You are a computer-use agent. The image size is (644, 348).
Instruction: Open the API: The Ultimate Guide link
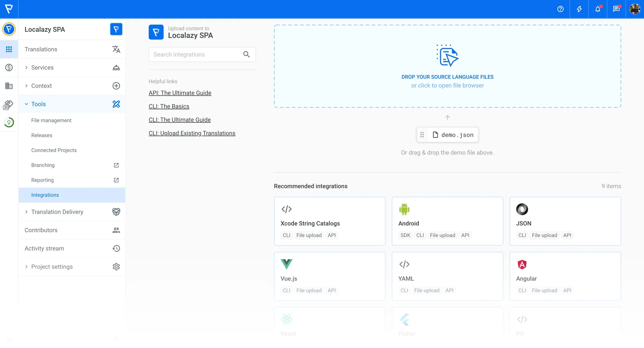[x=180, y=93]
